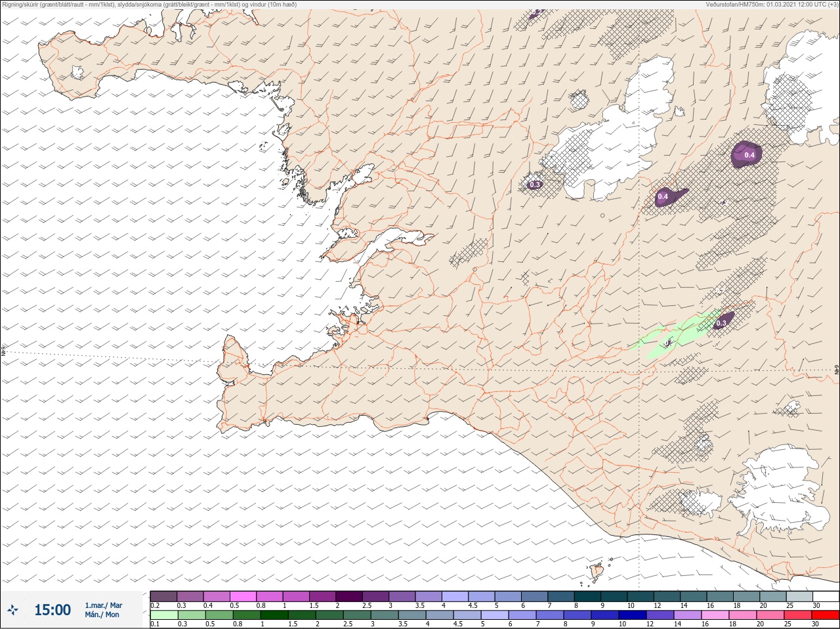This screenshot has height=629, width=840.
Task: Pick the top legend lavender swatch from 4 to 4.5
Action: [x=455, y=596]
